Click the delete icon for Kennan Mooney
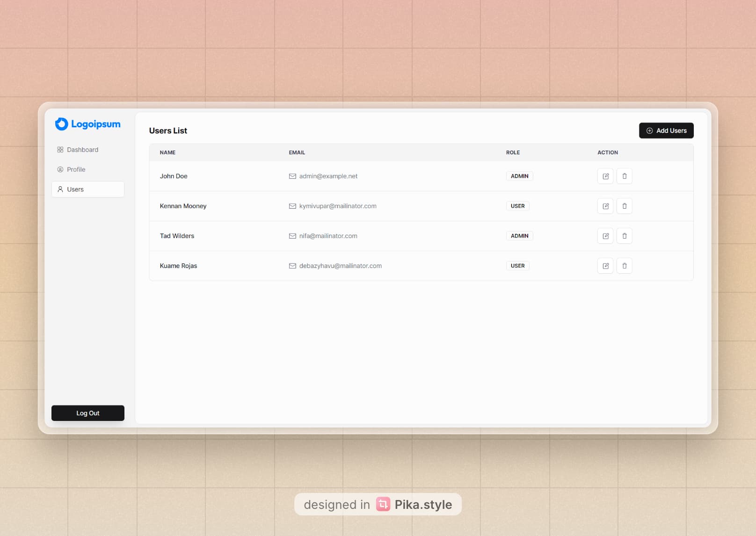Screen dimensions: 756x536 (x=625, y=206)
